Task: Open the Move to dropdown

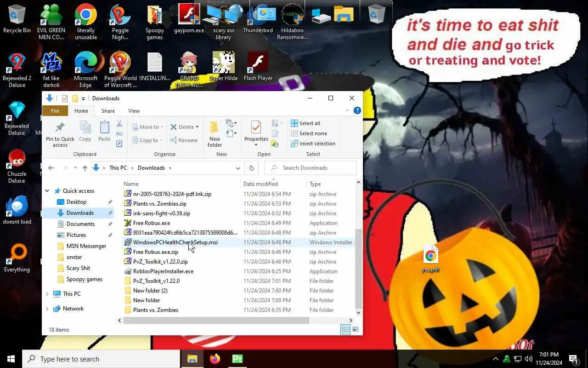Action: 147,127
